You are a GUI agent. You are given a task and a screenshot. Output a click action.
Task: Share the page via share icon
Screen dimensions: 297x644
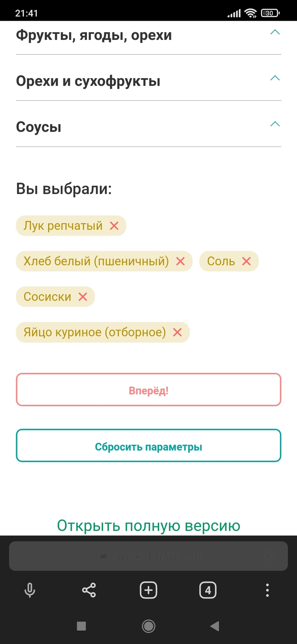point(89,590)
